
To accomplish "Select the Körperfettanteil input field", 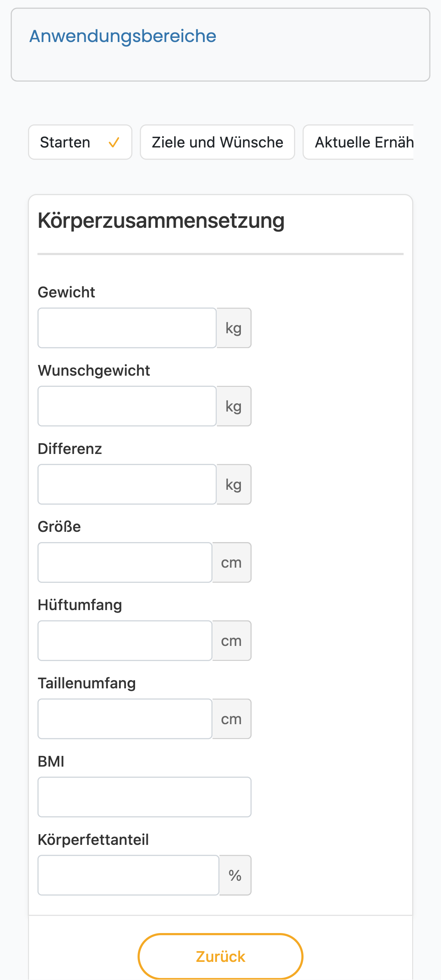I will pos(128,875).
